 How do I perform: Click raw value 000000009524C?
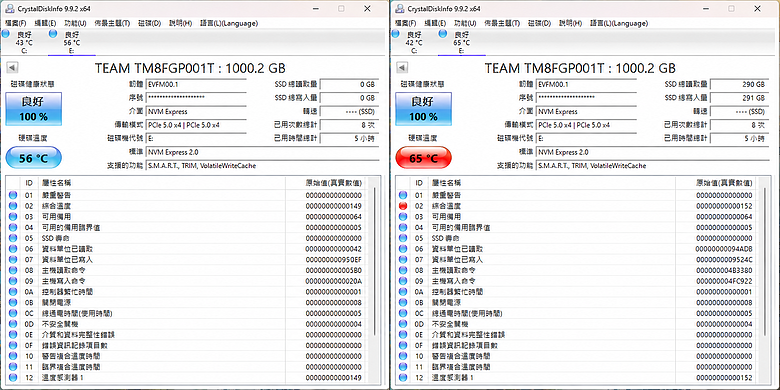tap(724, 260)
